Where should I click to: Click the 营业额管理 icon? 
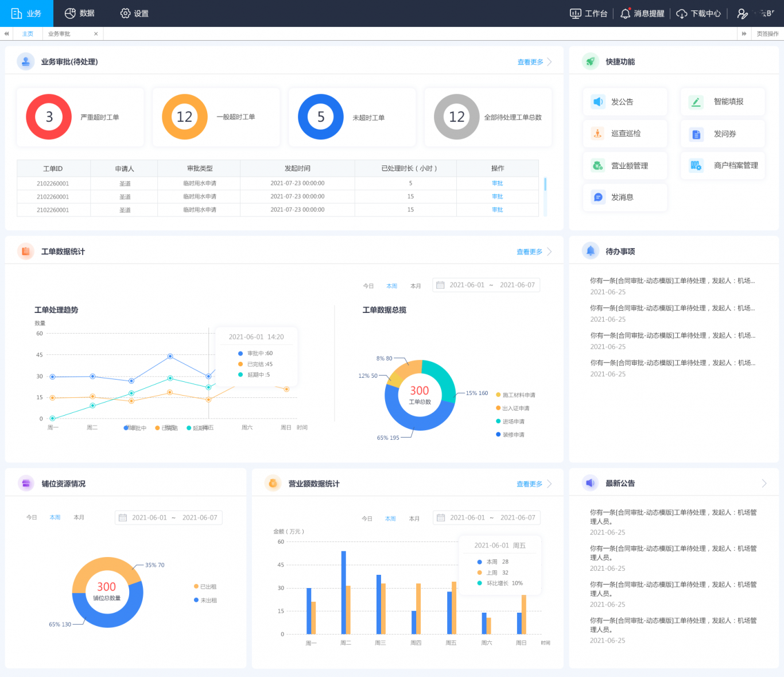click(x=598, y=165)
